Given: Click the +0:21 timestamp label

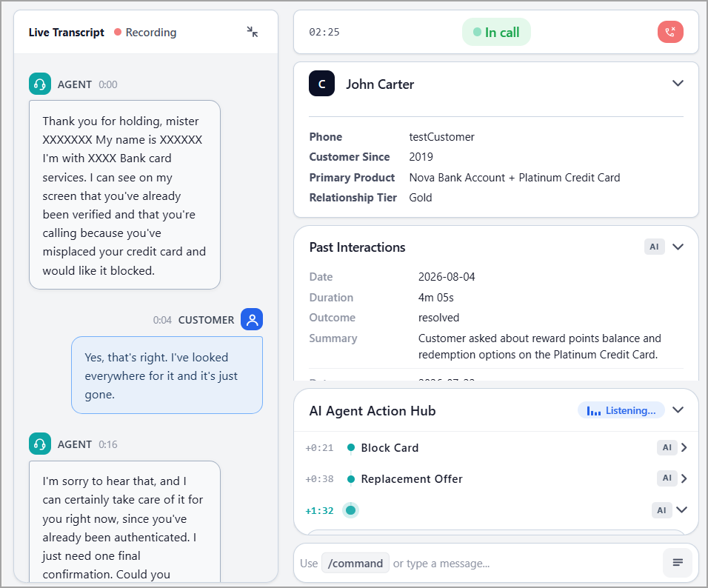Looking at the screenshot, I should pyautogui.click(x=319, y=447).
